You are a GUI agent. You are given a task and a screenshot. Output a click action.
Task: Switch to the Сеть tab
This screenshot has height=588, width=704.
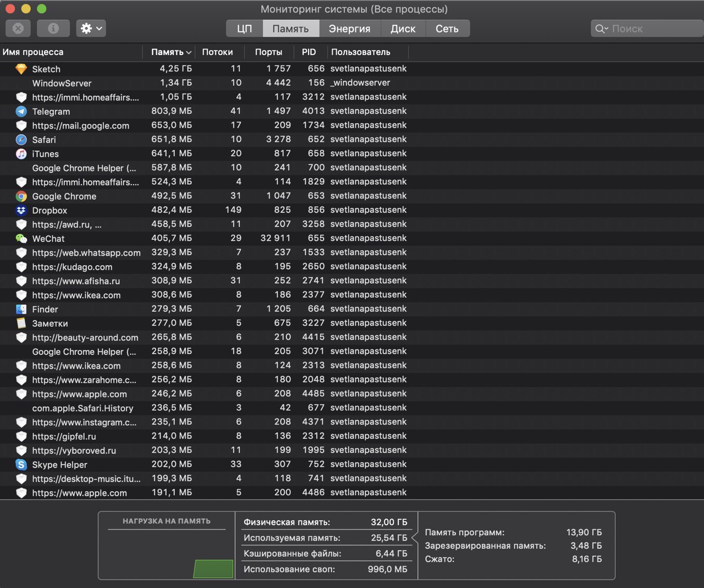coord(447,29)
